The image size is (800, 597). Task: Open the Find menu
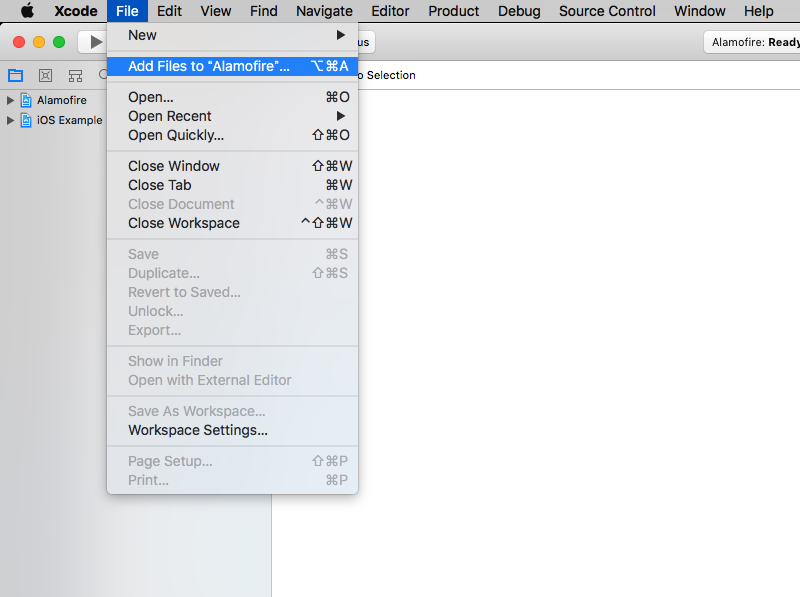click(x=264, y=11)
